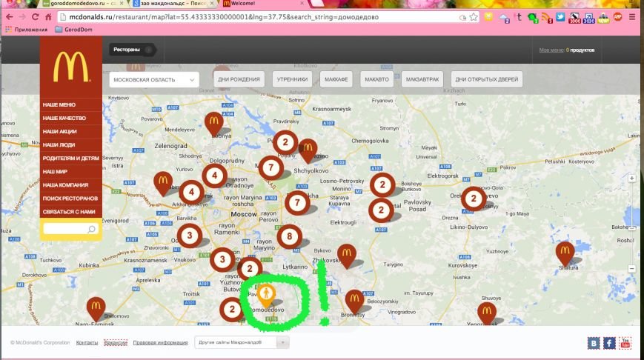Click the browser forward arrow
This screenshot has height=360, width=644.
click(22, 17)
